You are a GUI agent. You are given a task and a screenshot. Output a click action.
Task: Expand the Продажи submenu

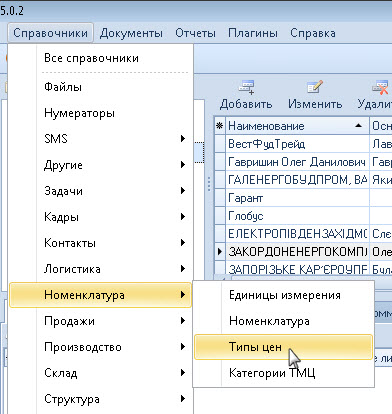tap(100, 321)
